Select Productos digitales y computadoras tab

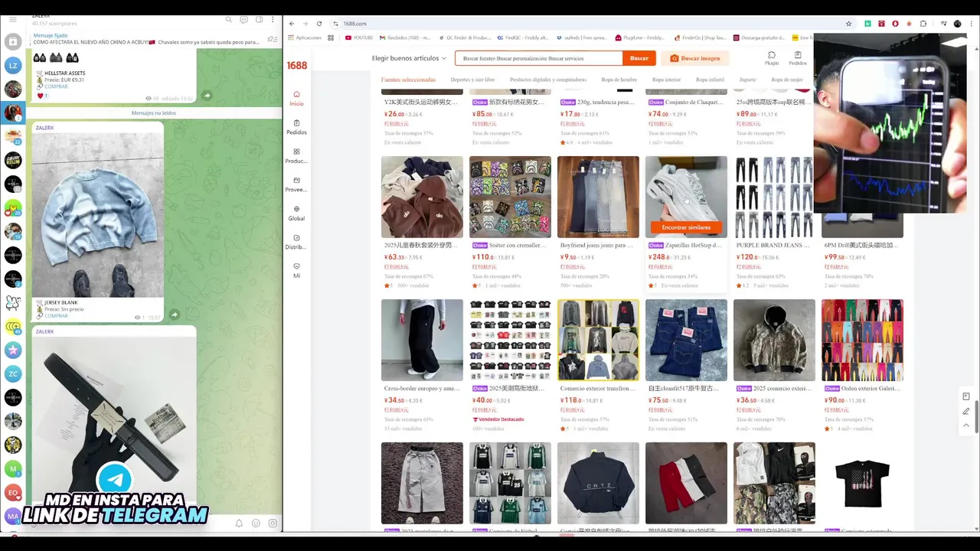point(548,80)
